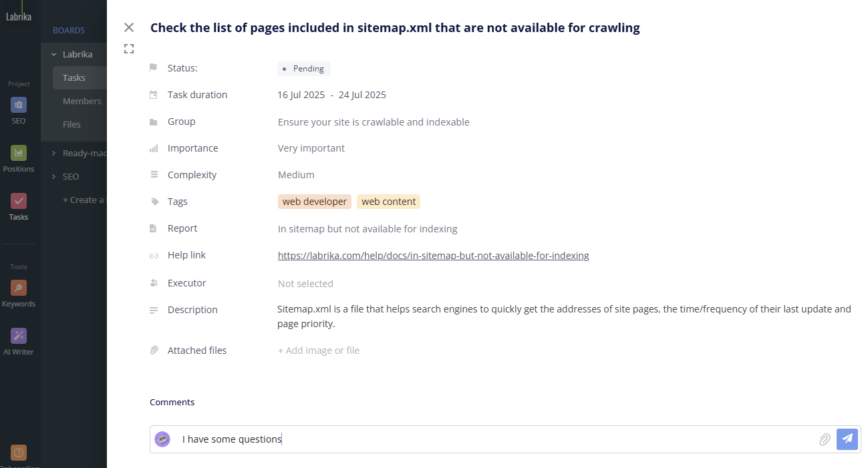Attach a file using the paperclip icon
This screenshot has width=868, height=468.
(x=825, y=439)
